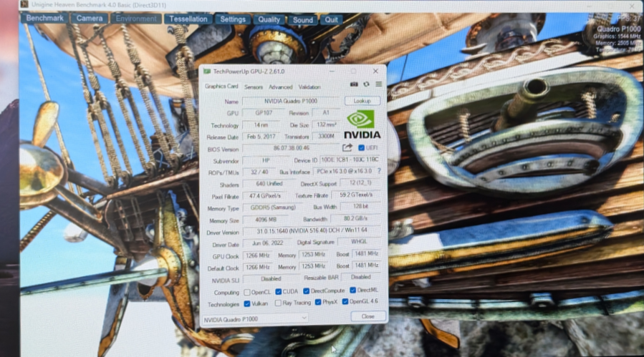Click the Die Size value 132 mm²

(x=326, y=124)
